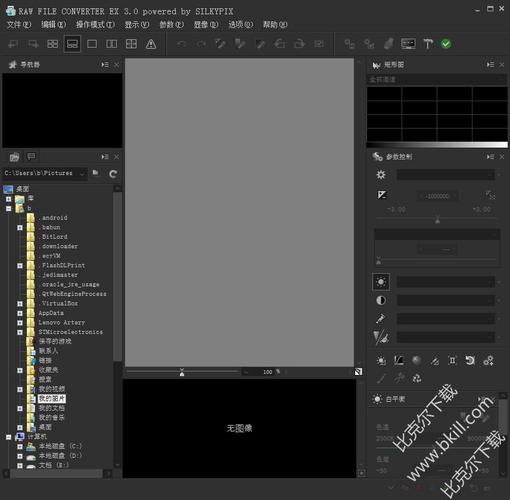
Task: Click the green check mark icon
Action: click(446, 44)
